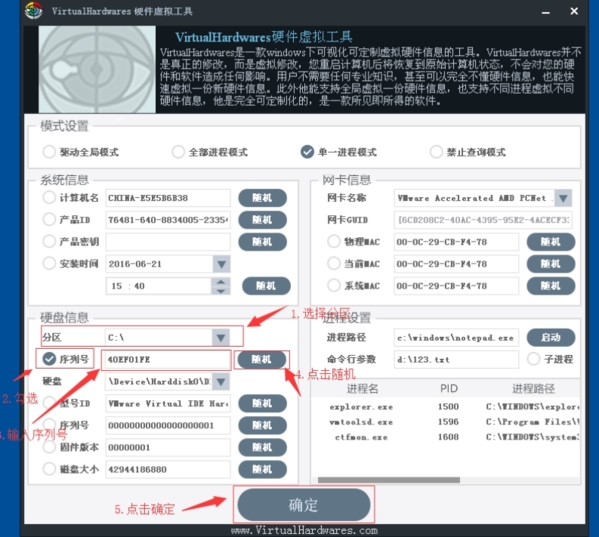Enable the 产品ID option
The height and width of the screenshot is (537, 599).
(49, 219)
